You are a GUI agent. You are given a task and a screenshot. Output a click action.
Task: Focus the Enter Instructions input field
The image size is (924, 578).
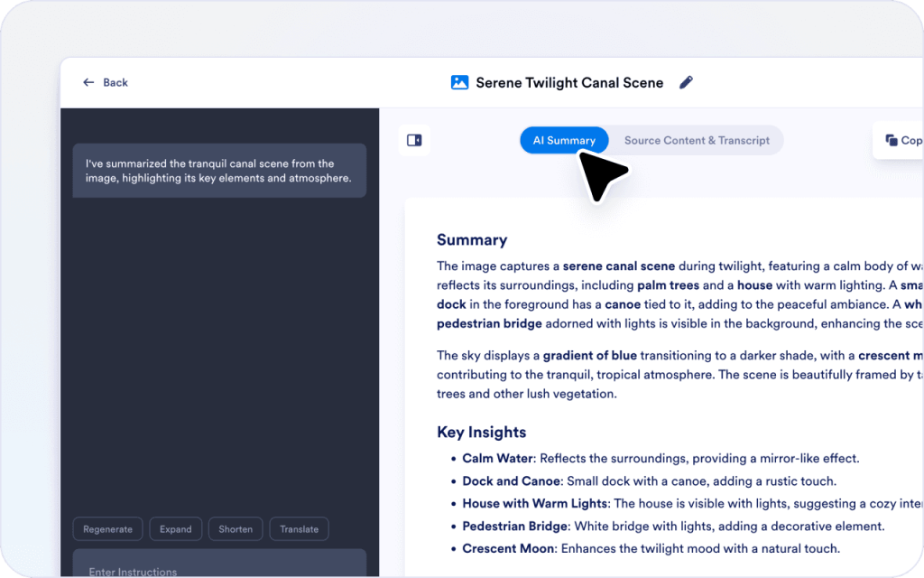click(x=220, y=564)
